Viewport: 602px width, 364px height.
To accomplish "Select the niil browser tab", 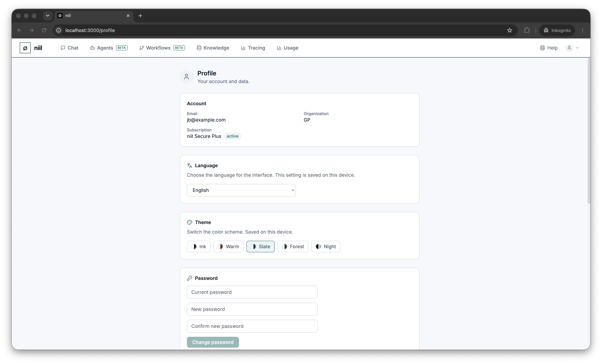I will tap(94, 16).
